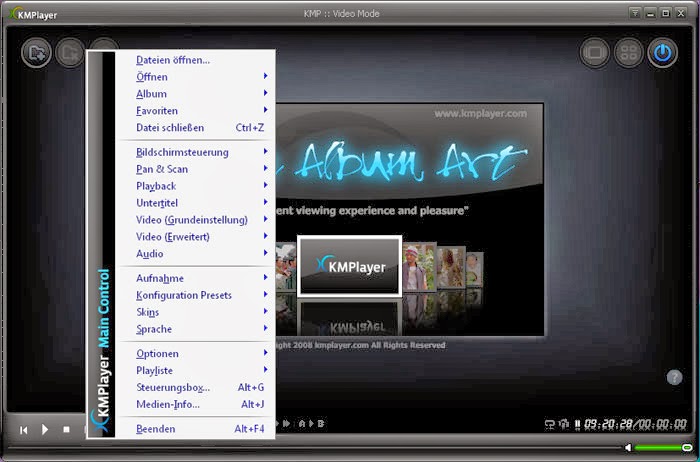This screenshot has height=462, width=700.
Task: Expand the 'Untertitel' submenu
Action: [x=196, y=203]
